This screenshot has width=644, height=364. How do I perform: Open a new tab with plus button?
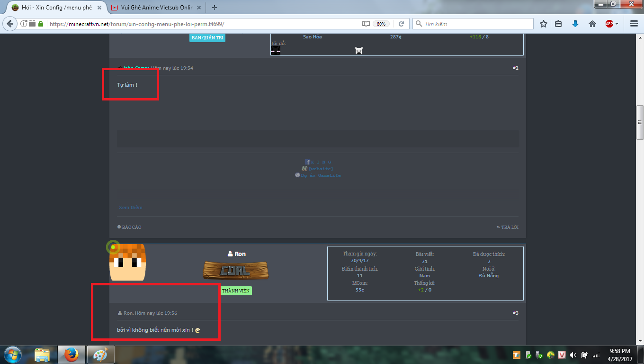pos(215,8)
